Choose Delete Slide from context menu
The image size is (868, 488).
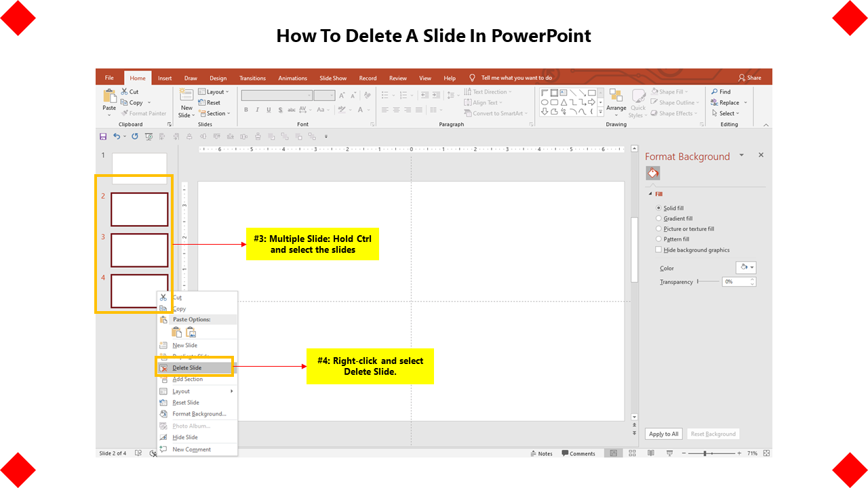point(197,368)
